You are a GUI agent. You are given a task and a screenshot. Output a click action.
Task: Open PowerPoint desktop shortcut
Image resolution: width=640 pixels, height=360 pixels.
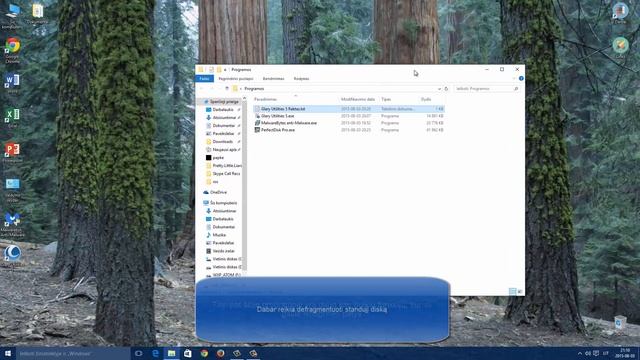coord(12,153)
